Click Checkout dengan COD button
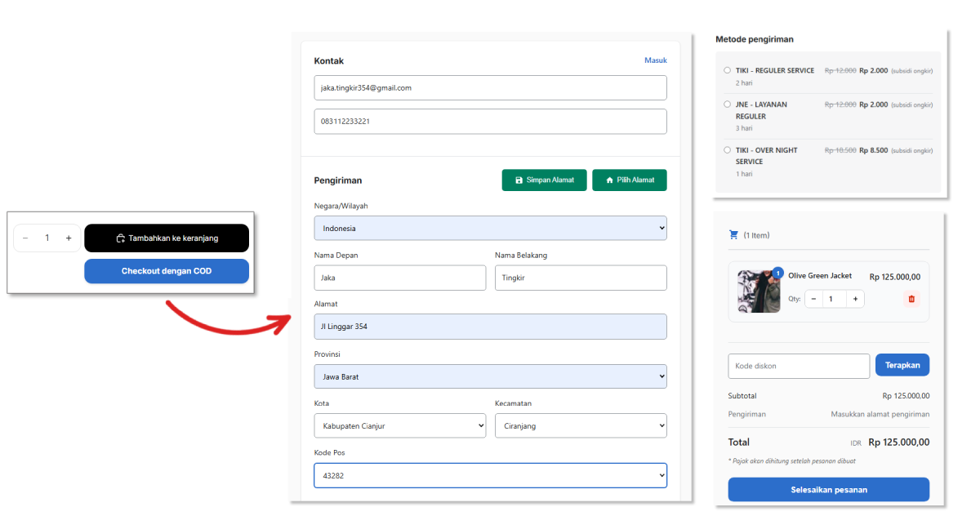980x525 pixels. coord(167,271)
